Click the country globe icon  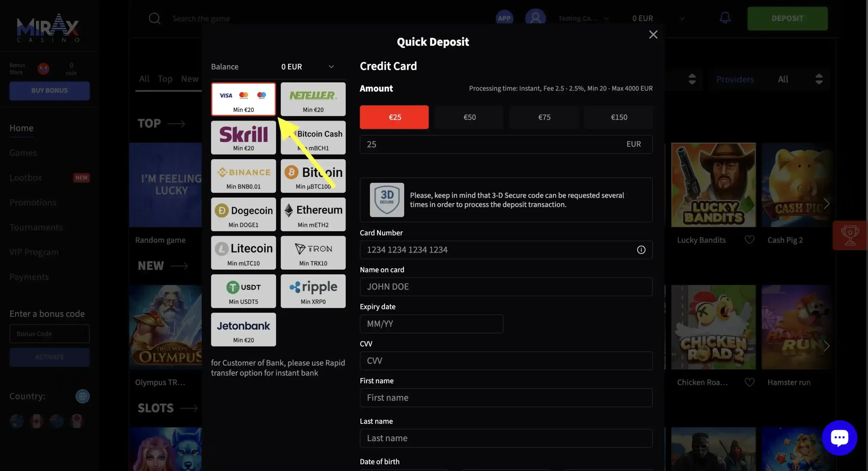tap(82, 396)
